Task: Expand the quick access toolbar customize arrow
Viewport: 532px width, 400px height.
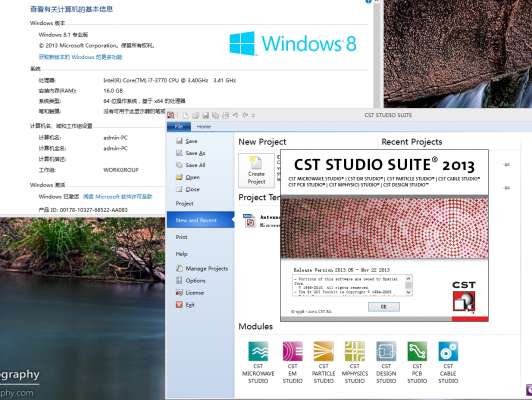Action: (253, 116)
